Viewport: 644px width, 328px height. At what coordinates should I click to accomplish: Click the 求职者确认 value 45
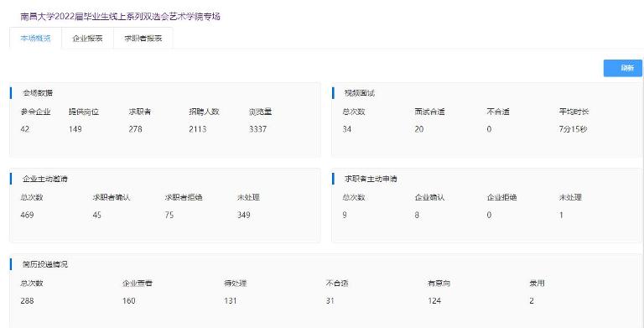coord(97,215)
